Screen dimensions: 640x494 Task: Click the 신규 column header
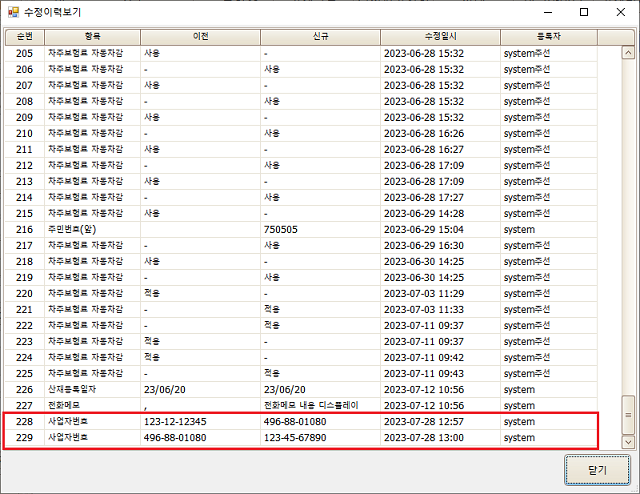(x=319, y=36)
